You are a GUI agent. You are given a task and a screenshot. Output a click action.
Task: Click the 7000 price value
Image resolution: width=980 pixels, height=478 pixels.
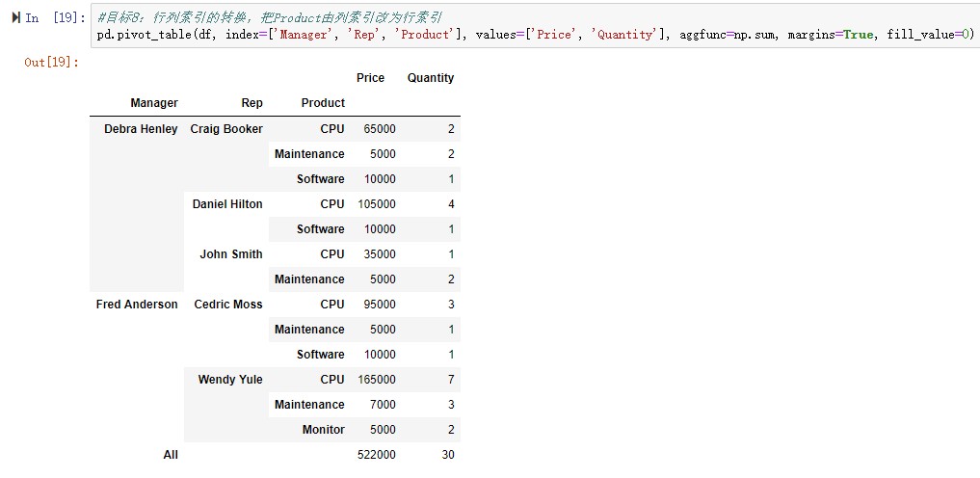click(384, 404)
